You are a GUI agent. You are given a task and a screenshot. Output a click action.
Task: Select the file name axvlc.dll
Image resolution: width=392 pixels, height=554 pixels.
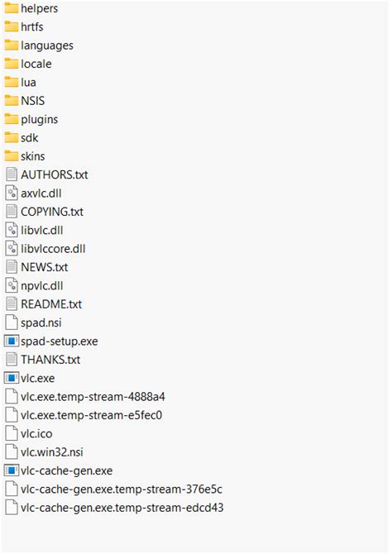41,193
